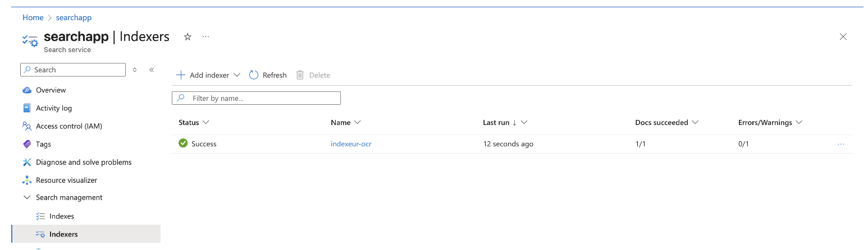Select Indexers in the sidebar
The width and height of the screenshot is (868, 250).
point(63,234)
